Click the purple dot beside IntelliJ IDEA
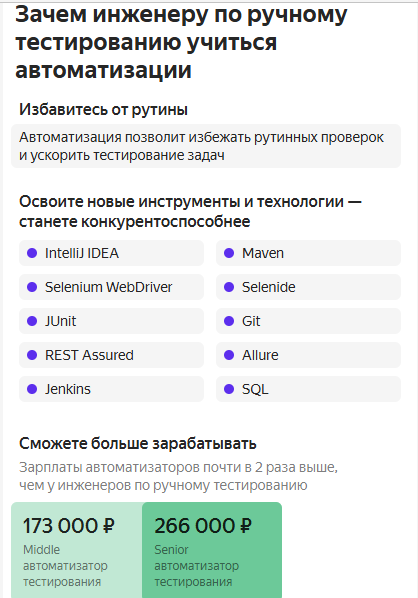This screenshot has width=418, height=598. 32,253
